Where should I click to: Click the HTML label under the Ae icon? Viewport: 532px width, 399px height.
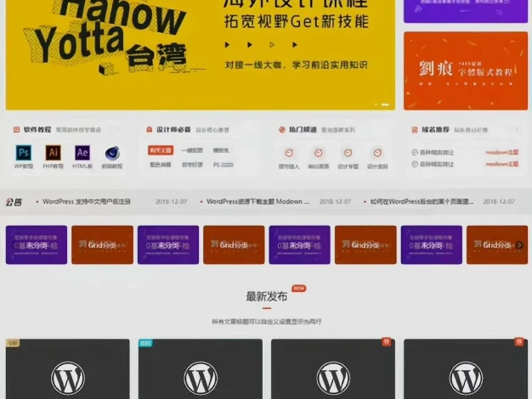[x=82, y=166]
